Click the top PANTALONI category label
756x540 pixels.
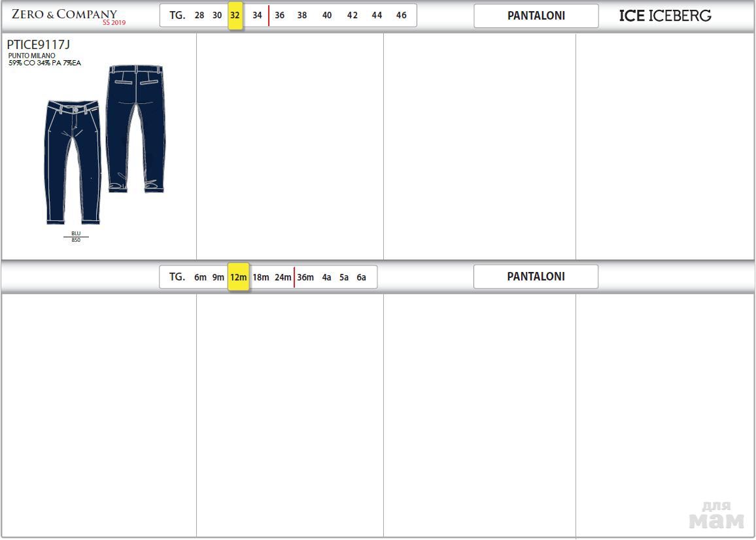(536, 16)
